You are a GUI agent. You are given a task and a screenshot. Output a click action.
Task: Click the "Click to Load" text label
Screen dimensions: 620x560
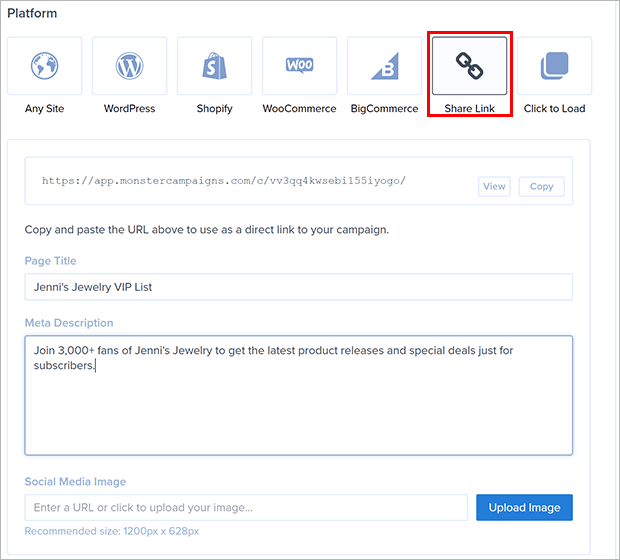[554, 108]
